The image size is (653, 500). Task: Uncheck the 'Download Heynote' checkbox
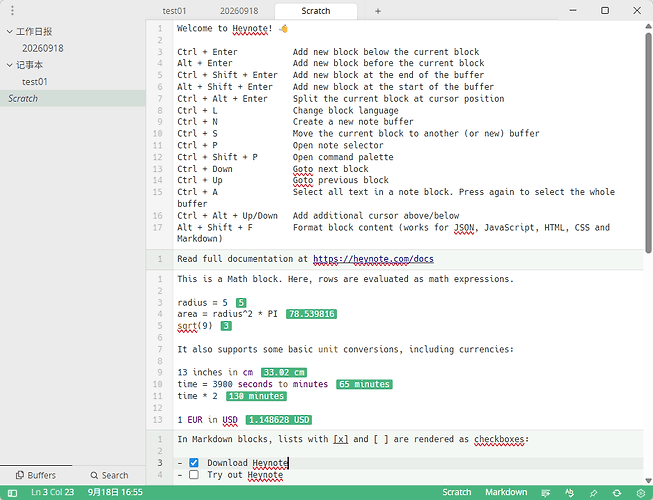[194, 463]
